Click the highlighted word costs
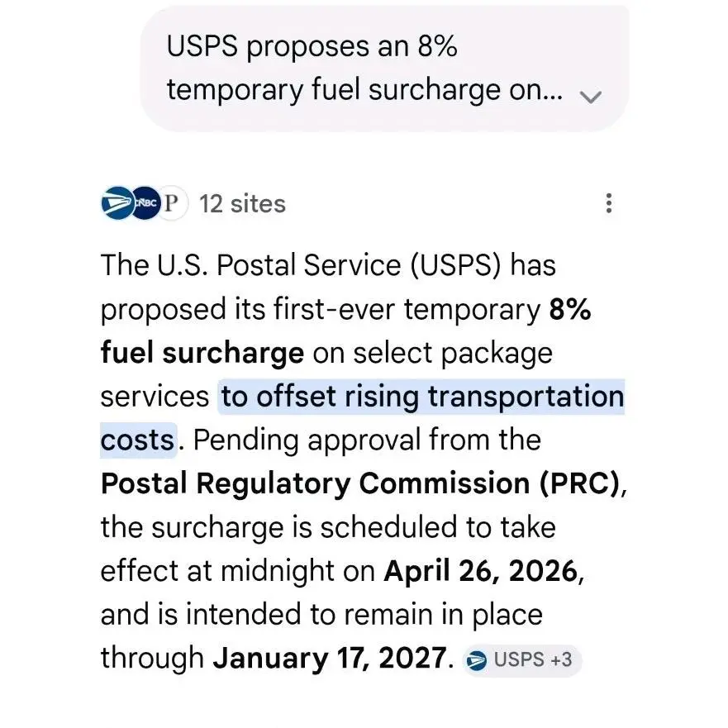The image size is (728, 728). 137,440
